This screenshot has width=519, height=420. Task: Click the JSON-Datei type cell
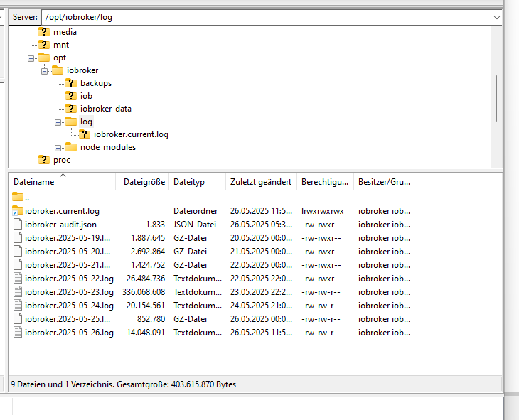click(195, 225)
